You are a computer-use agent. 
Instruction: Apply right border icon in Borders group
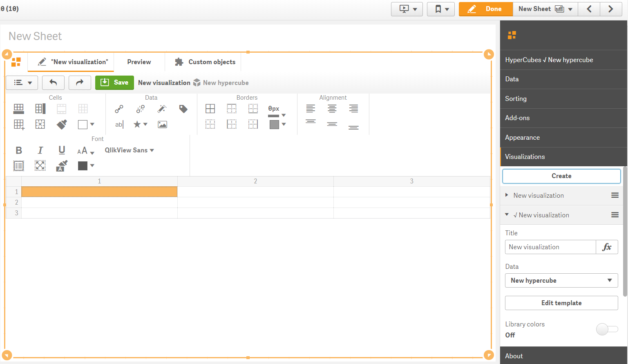(x=253, y=124)
